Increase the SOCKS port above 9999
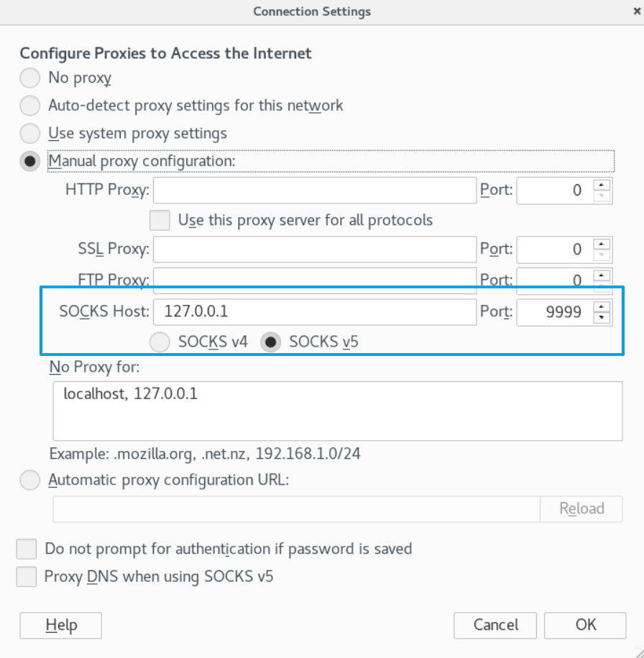Viewport: 644px width, 658px height. (602, 306)
